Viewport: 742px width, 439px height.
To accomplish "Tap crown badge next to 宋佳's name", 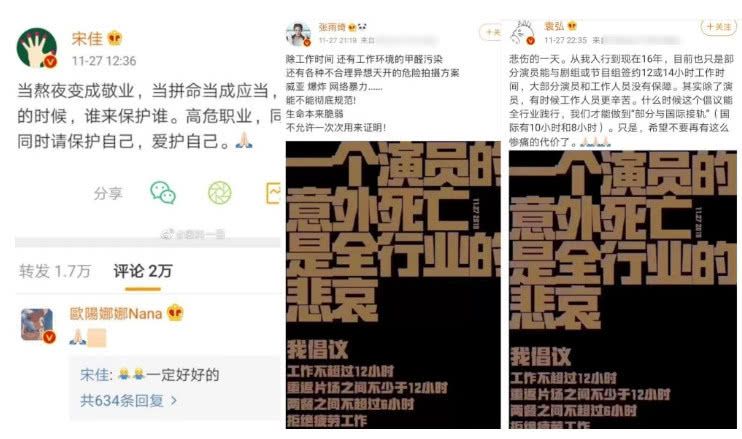I will click(x=115, y=38).
